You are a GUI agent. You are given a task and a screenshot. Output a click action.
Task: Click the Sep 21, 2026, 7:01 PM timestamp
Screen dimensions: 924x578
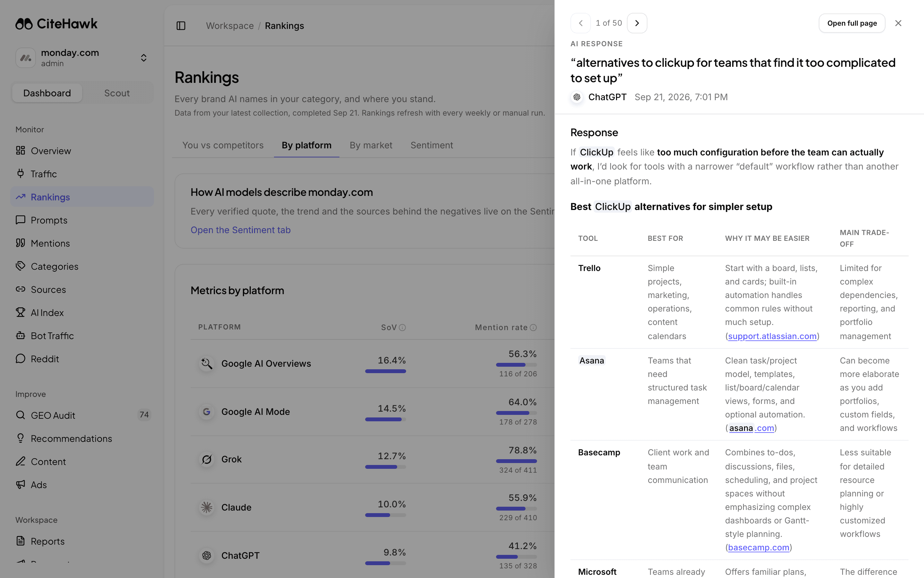click(681, 97)
